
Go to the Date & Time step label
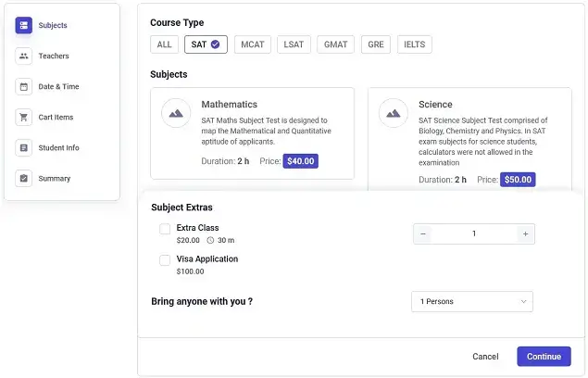click(58, 87)
